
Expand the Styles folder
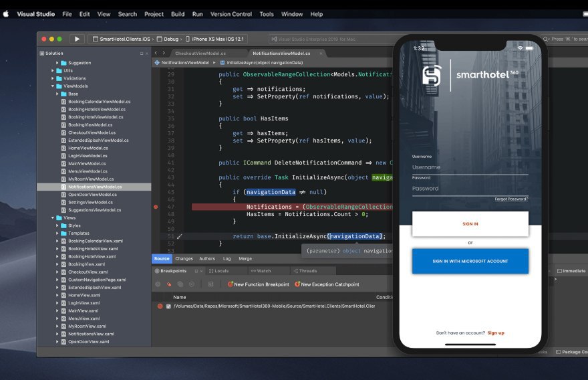click(57, 225)
